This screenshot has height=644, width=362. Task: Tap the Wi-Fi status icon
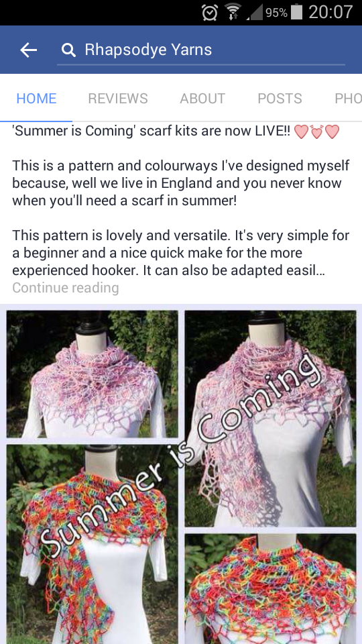pos(233,12)
